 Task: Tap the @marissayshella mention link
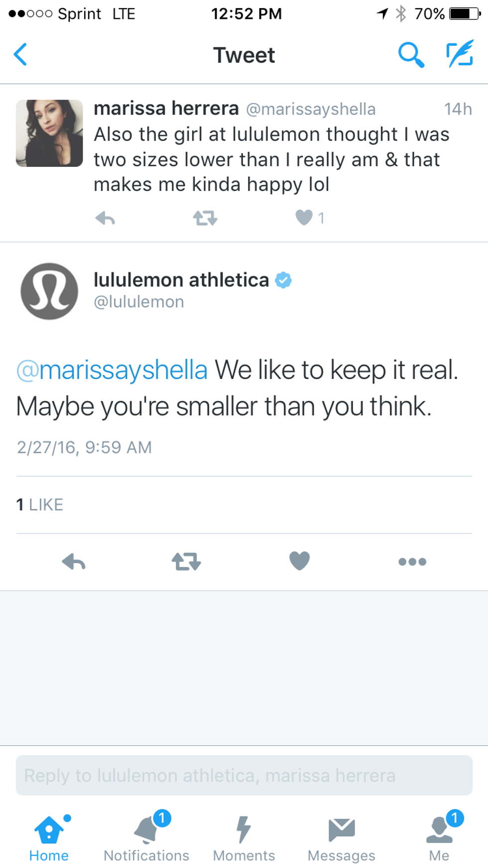(112, 371)
